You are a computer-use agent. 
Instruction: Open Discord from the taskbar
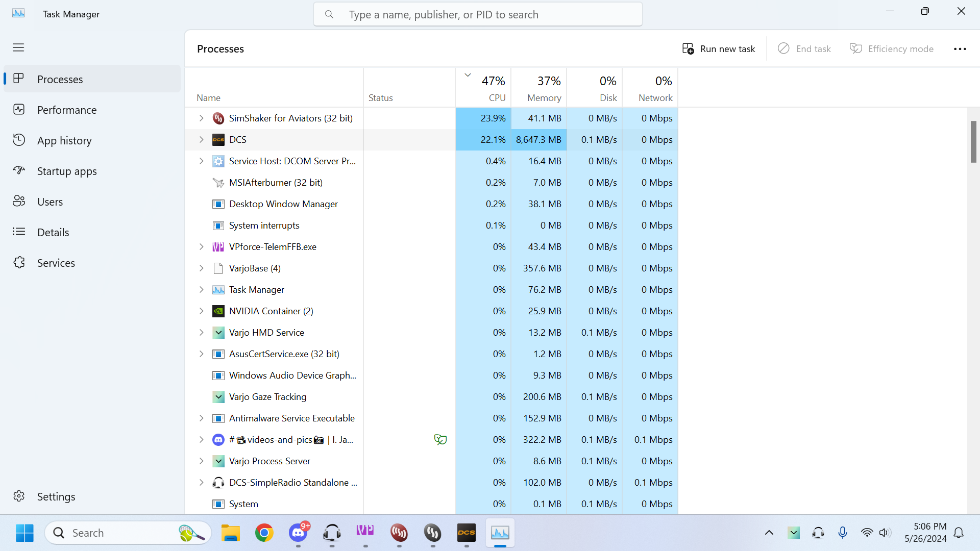[298, 533]
